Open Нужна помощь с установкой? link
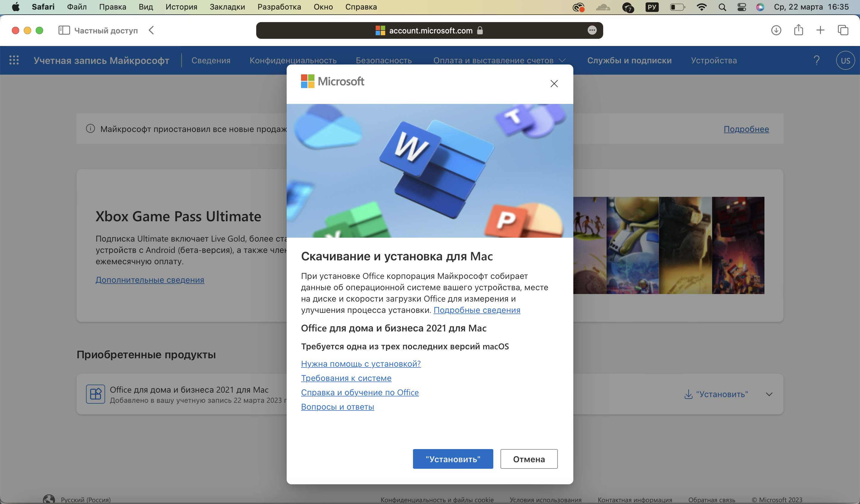860x504 pixels. pos(361,364)
